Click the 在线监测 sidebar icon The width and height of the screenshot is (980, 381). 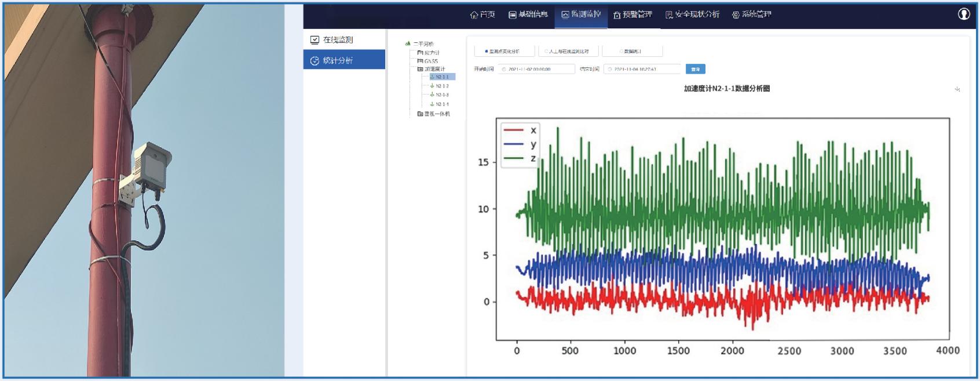coord(315,40)
